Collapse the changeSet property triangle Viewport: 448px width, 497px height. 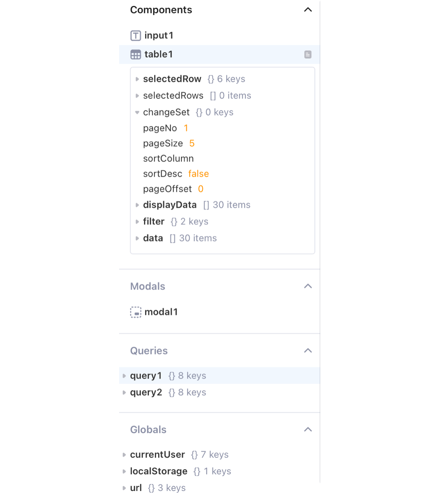pos(137,112)
